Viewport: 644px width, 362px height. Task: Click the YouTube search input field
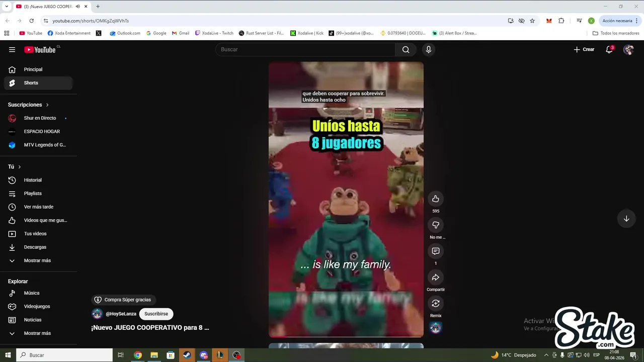click(305, 49)
